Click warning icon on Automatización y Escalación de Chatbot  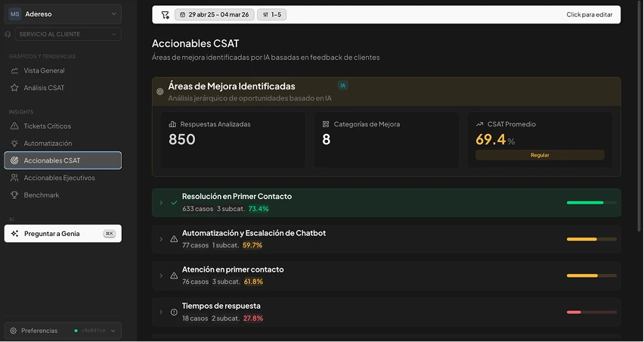[174, 239]
